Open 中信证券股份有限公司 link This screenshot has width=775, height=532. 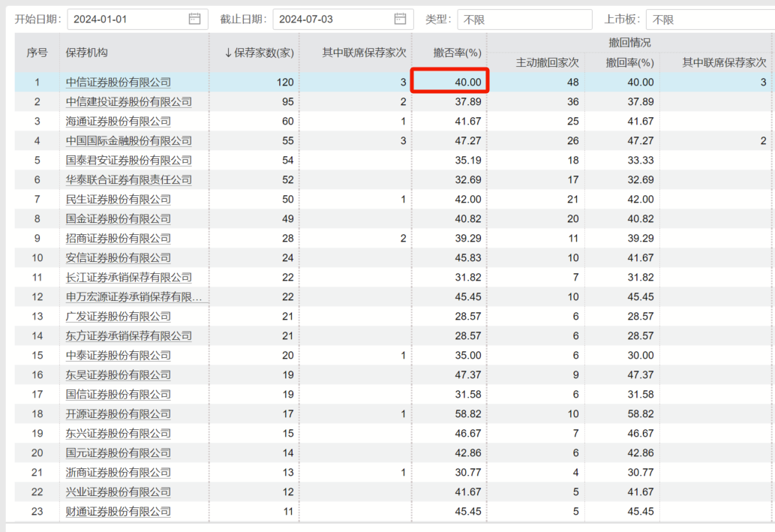point(118,83)
